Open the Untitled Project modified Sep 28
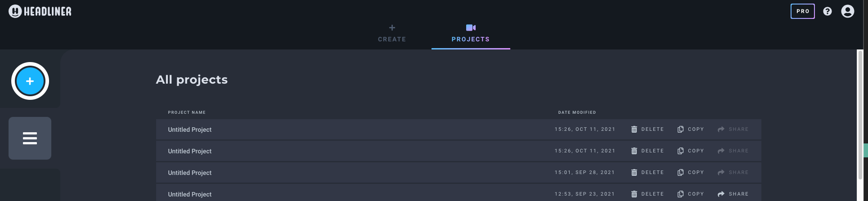Screen dimensions: 868x201 click(x=459, y=173)
